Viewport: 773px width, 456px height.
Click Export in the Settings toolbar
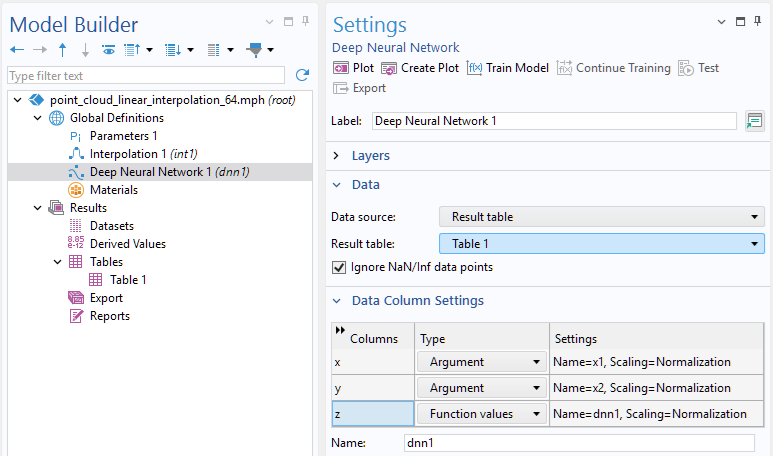pos(359,88)
